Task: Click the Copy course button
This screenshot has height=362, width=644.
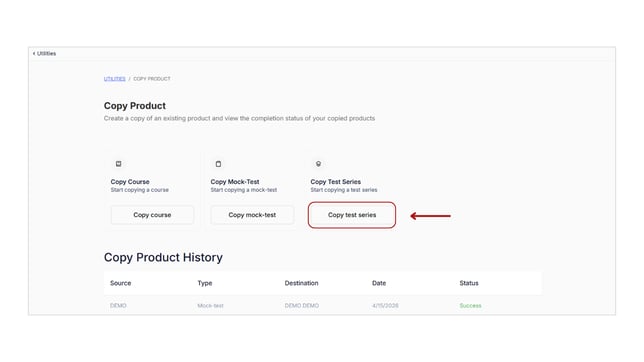Action: [152, 215]
